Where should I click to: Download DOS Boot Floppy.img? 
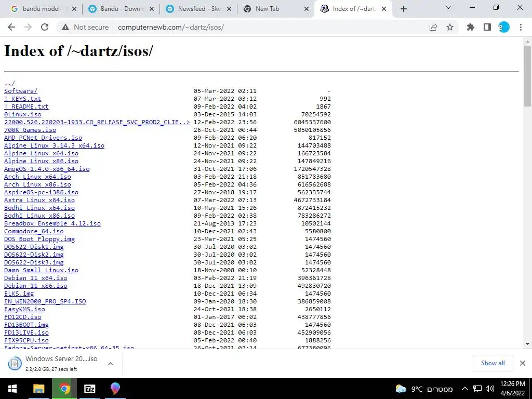[x=39, y=239]
